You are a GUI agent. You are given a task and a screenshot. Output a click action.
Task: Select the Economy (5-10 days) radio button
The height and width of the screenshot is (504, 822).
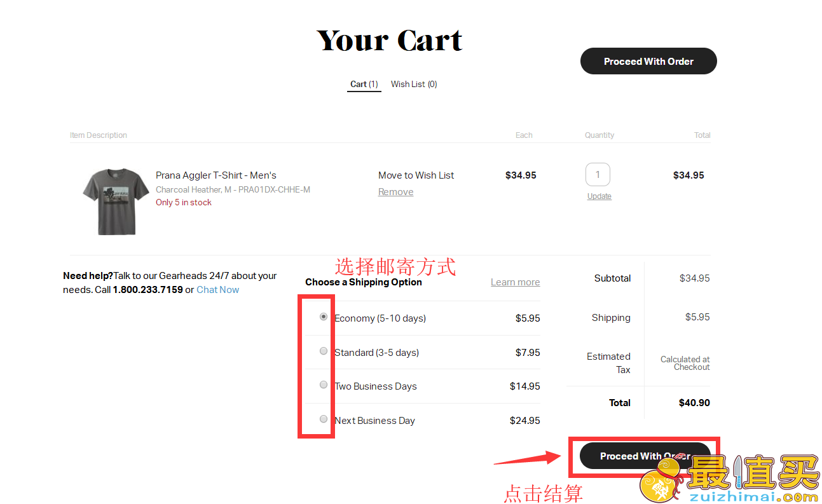(x=324, y=317)
